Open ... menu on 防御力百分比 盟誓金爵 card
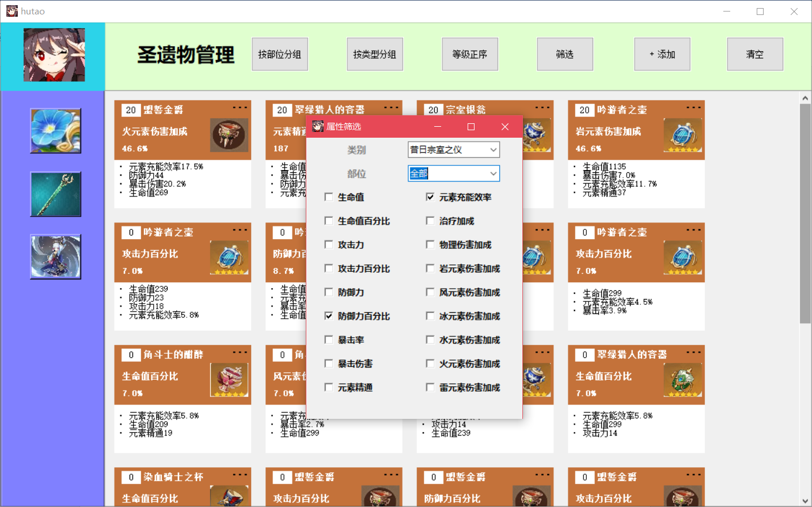The width and height of the screenshot is (812, 507). click(542, 475)
